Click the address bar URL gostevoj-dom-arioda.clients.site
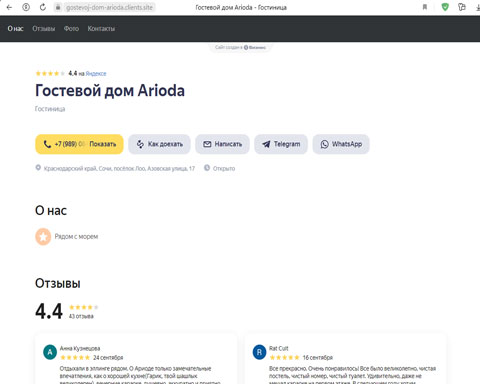480x384 pixels. [109, 7]
